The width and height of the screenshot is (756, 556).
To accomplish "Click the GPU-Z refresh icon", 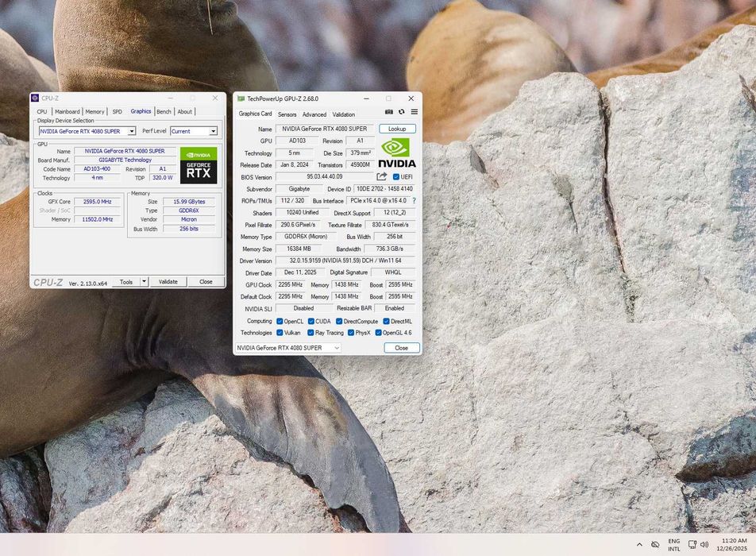I will (402, 112).
